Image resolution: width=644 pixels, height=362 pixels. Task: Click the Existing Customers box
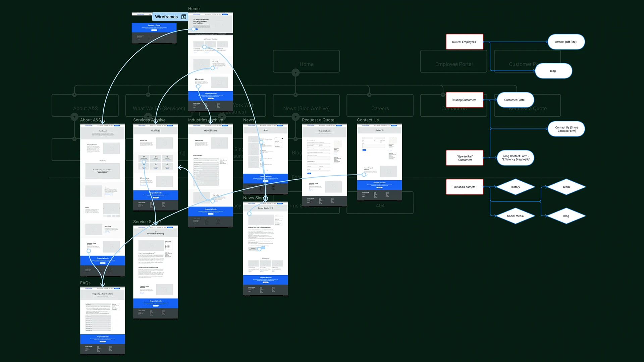coord(464,100)
